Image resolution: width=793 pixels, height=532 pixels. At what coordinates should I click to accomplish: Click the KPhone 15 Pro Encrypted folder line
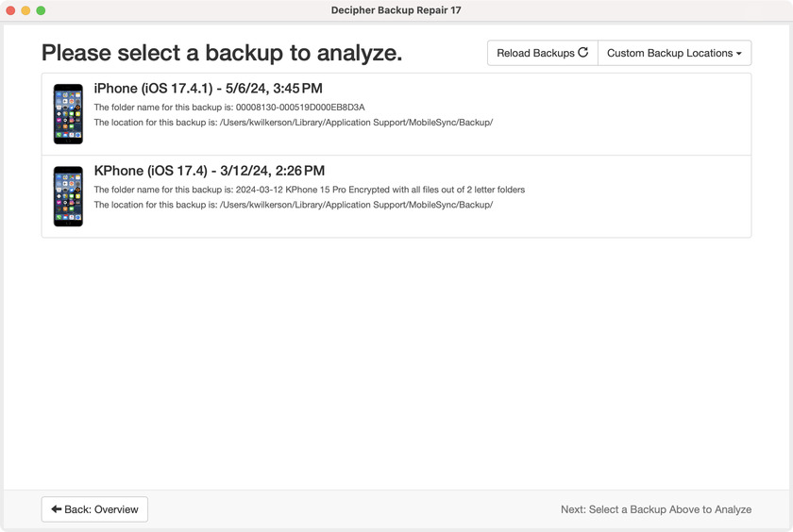point(309,190)
